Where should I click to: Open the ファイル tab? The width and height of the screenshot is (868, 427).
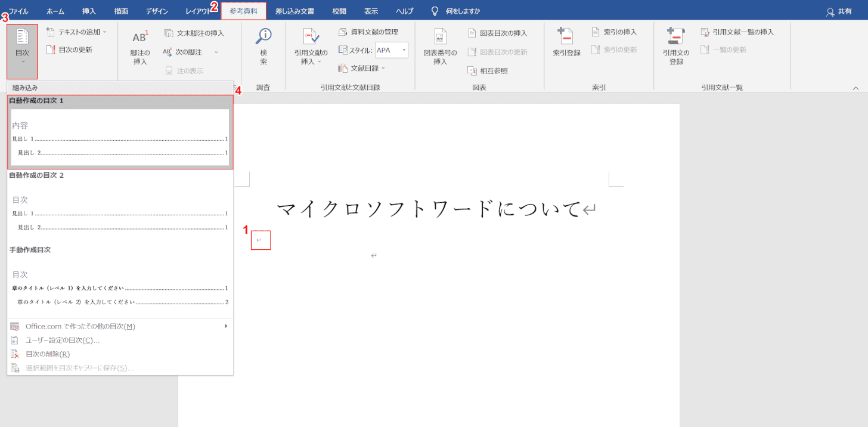click(17, 11)
